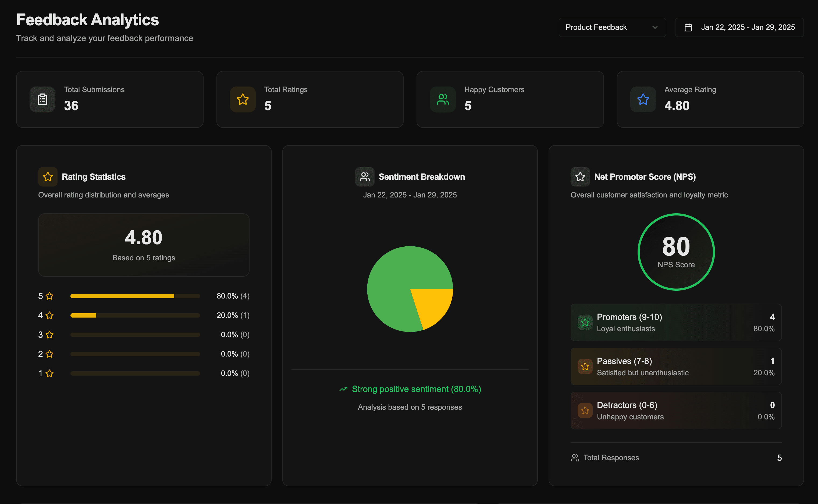The height and width of the screenshot is (504, 818).
Task: Click the 4-star rating progress bar
Action: click(x=135, y=315)
